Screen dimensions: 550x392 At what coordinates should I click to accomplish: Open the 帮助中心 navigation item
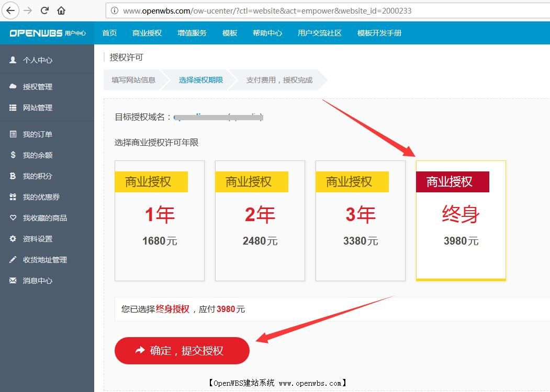267,32
